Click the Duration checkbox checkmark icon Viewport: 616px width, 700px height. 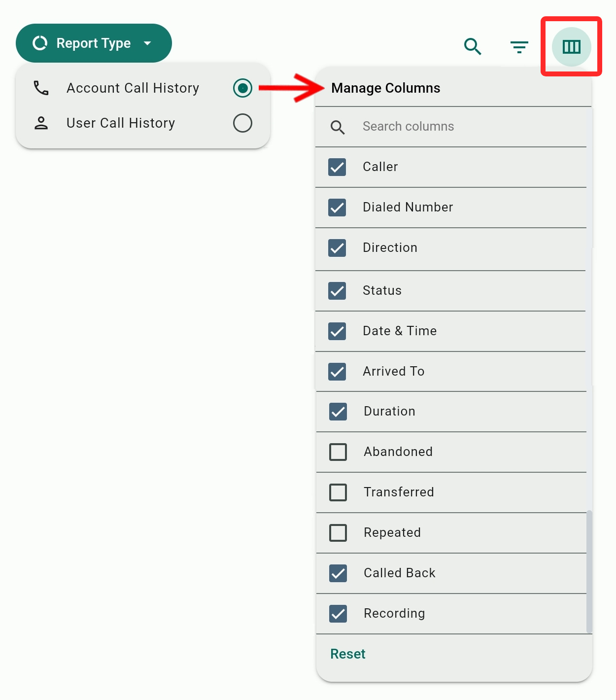tap(337, 412)
